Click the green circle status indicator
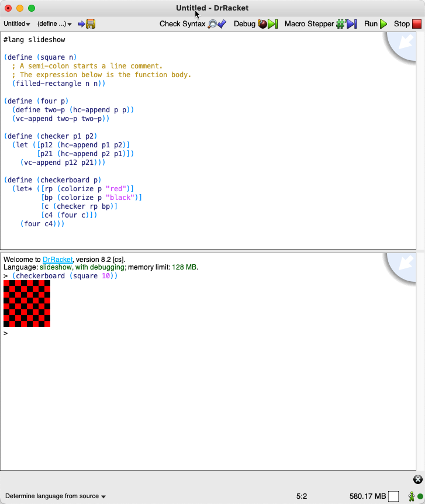The image size is (425, 504). pos(420,497)
